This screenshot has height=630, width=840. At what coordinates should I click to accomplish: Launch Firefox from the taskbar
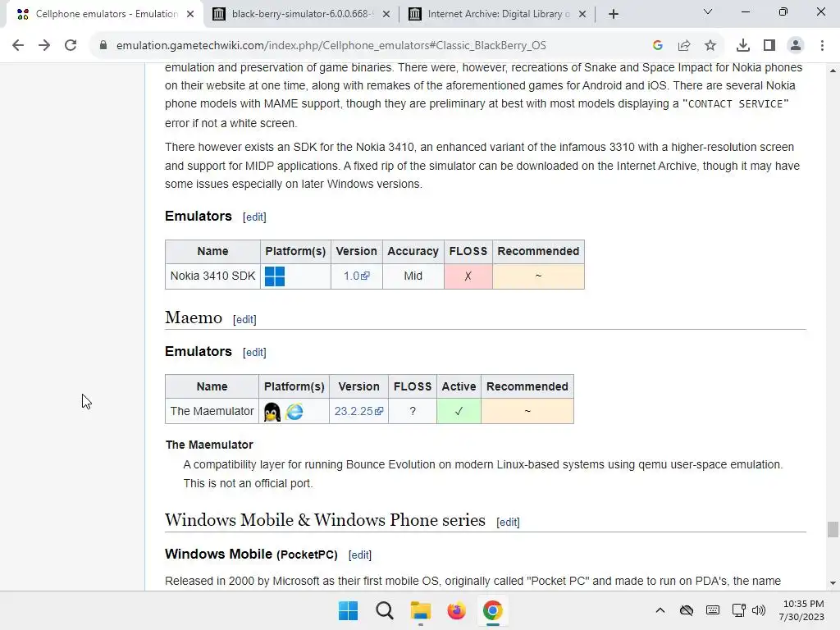tap(456, 610)
